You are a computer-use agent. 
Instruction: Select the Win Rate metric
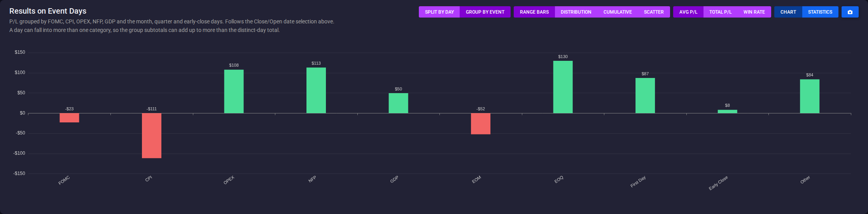[754, 12]
